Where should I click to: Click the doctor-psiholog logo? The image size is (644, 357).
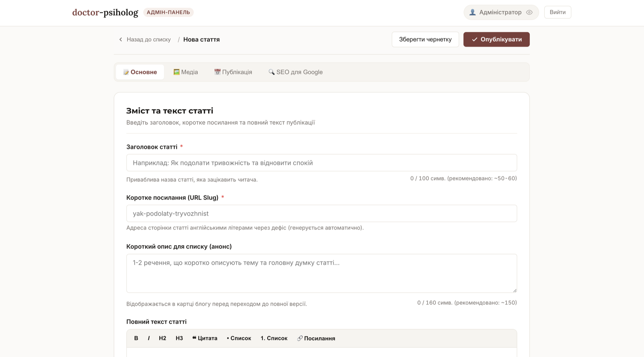[x=105, y=12]
